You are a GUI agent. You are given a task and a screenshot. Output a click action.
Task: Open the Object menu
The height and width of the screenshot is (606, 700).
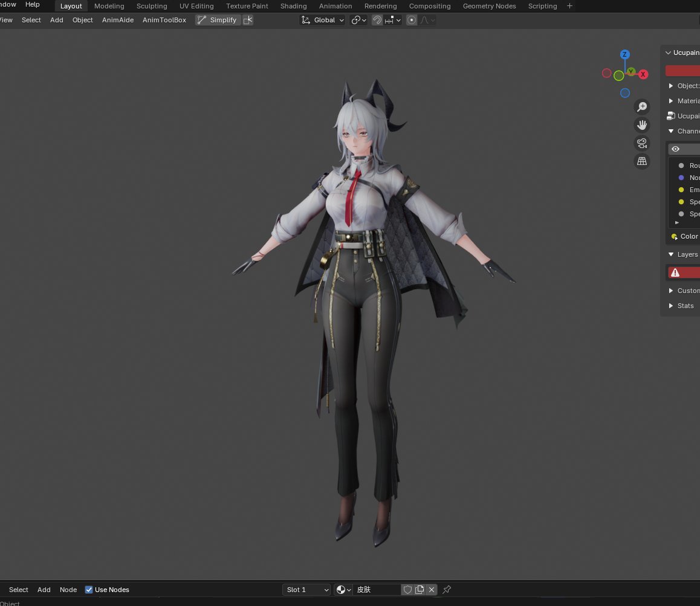[x=83, y=20]
